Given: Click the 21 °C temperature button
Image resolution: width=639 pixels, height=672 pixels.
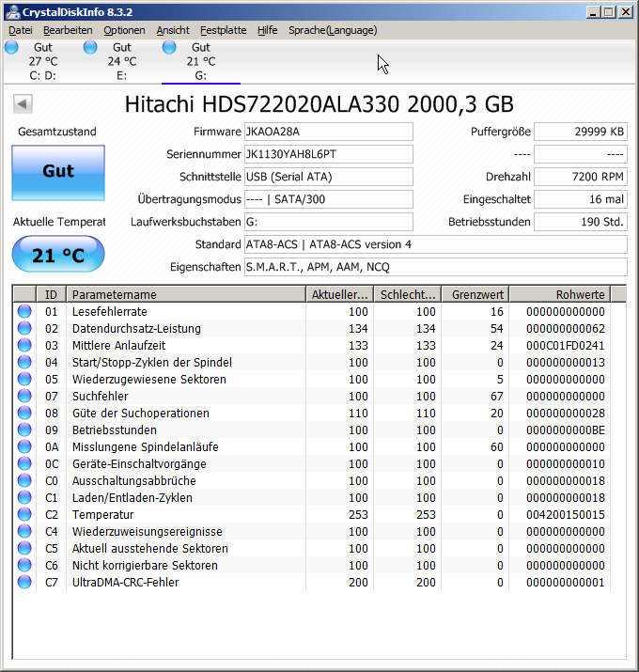Looking at the screenshot, I should 58,254.
